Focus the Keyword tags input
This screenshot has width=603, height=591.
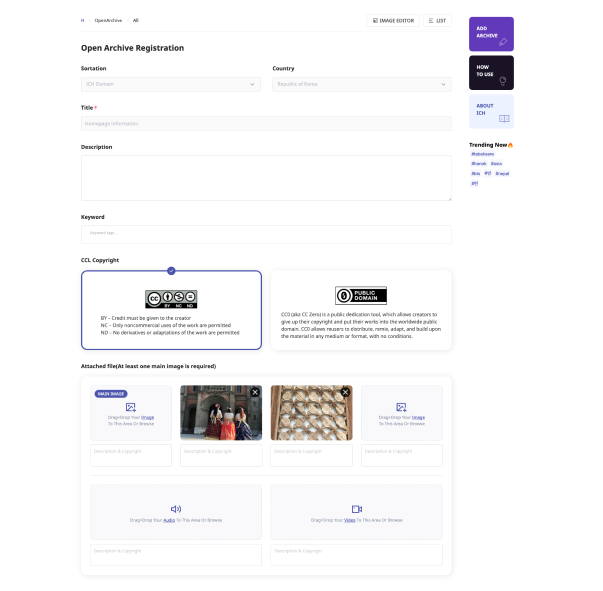pyautogui.click(x=266, y=234)
